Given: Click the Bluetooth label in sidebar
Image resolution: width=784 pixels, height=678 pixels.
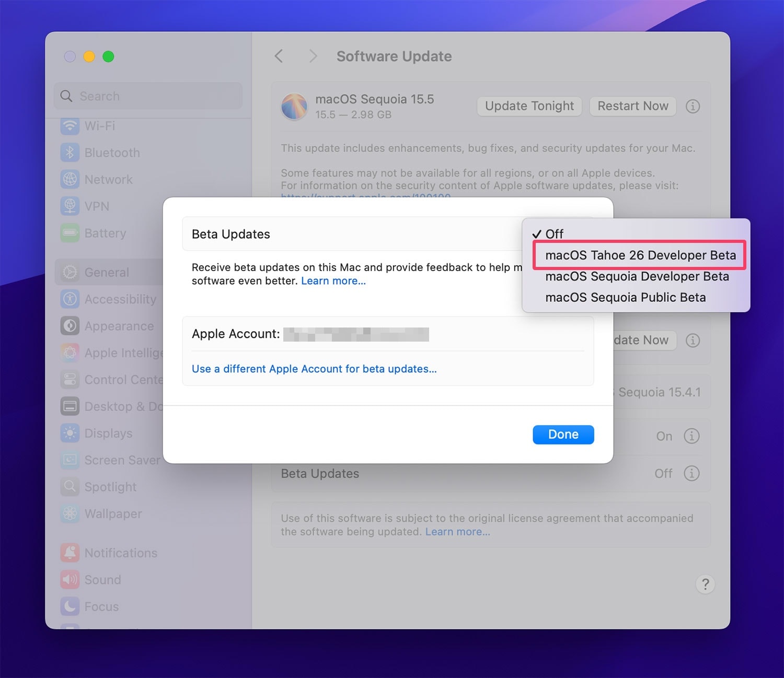Looking at the screenshot, I should click(x=112, y=153).
